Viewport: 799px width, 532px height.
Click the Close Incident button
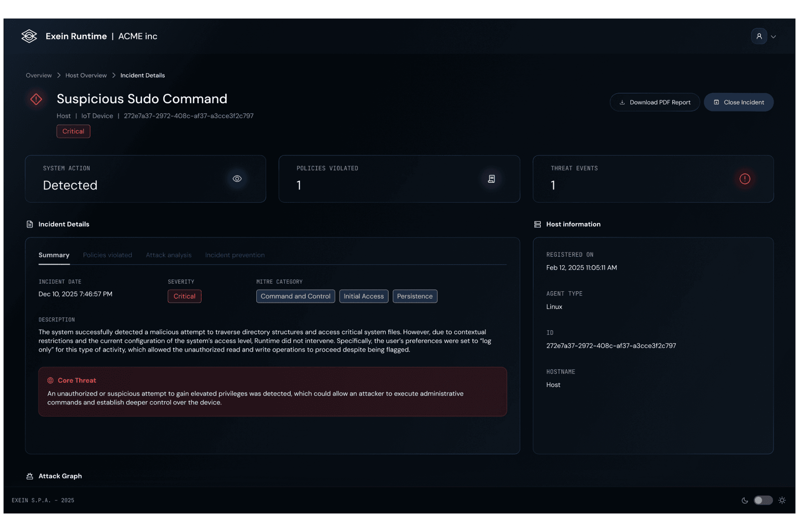pyautogui.click(x=738, y=102)
